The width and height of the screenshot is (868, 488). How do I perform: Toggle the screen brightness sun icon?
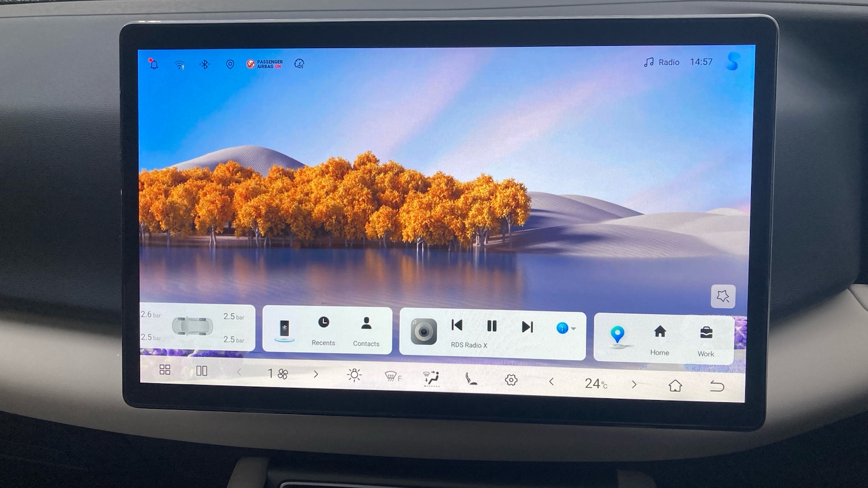(354, 375)
